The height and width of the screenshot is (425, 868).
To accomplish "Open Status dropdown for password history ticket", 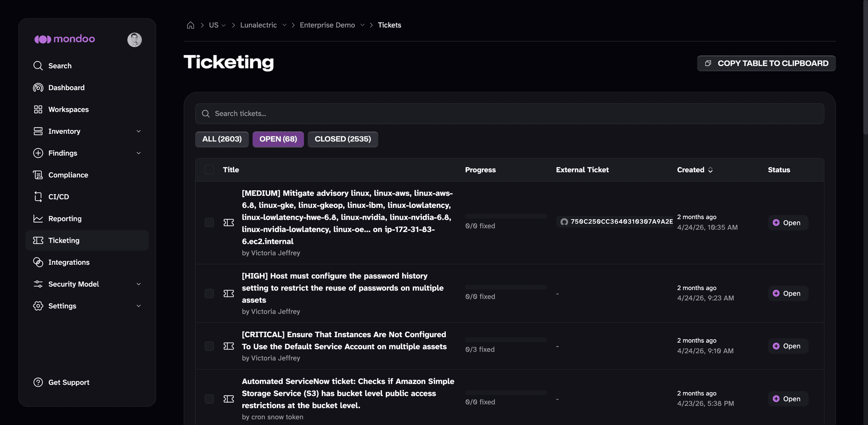I will point(788,294).
